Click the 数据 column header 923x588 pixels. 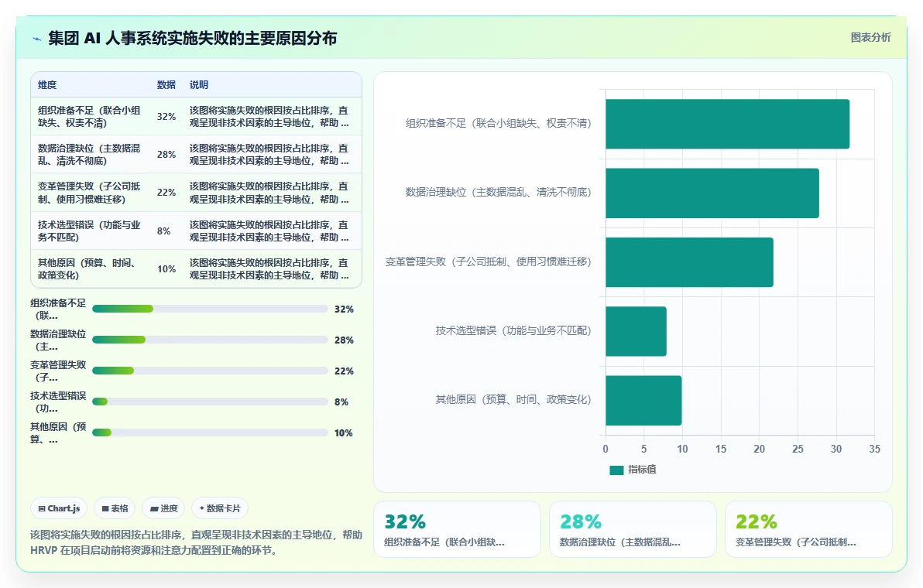166,85
